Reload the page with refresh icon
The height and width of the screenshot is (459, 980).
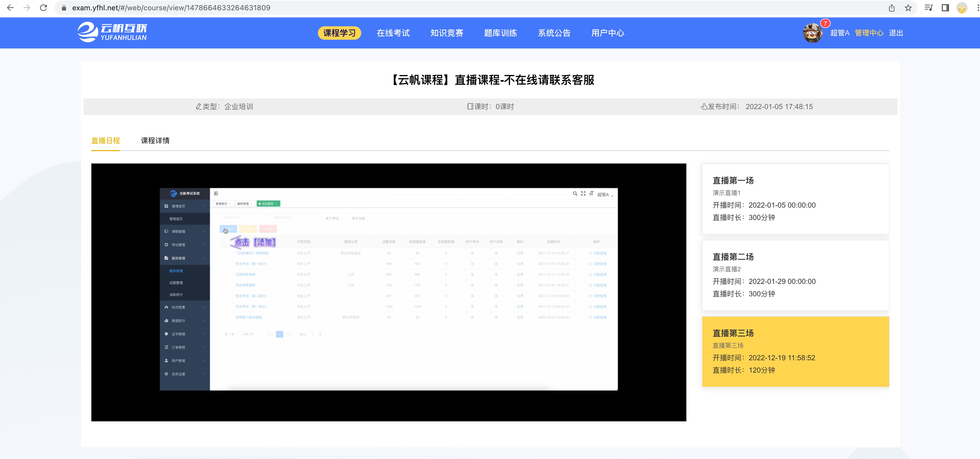pos(43,7)
